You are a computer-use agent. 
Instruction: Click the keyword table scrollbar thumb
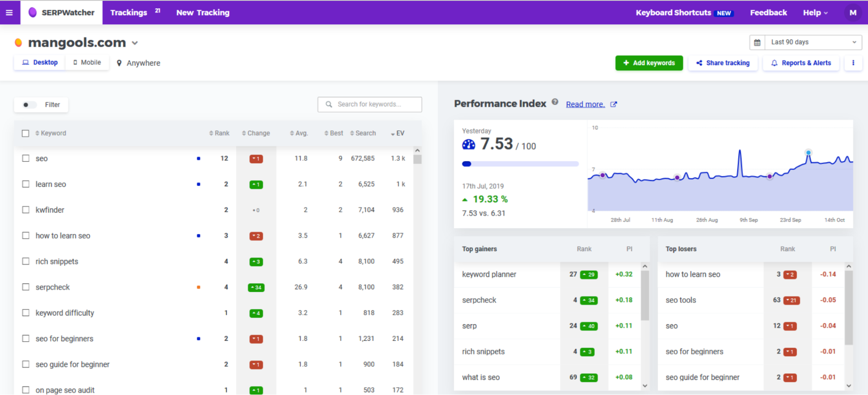coord(418,159)
